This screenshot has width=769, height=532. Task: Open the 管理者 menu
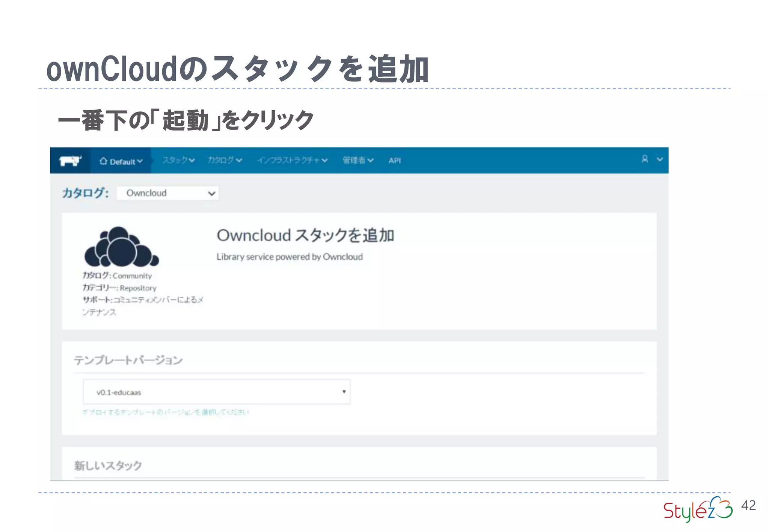point(358,161)
